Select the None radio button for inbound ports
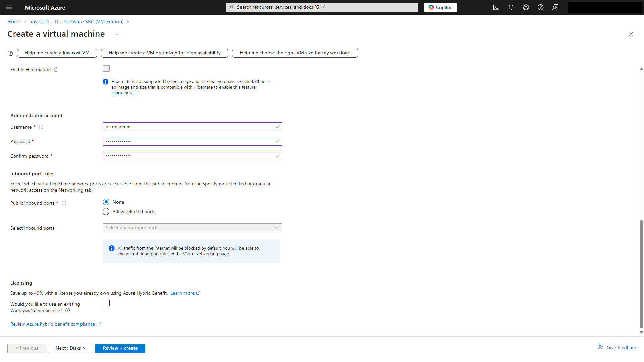 coord(106,202)
